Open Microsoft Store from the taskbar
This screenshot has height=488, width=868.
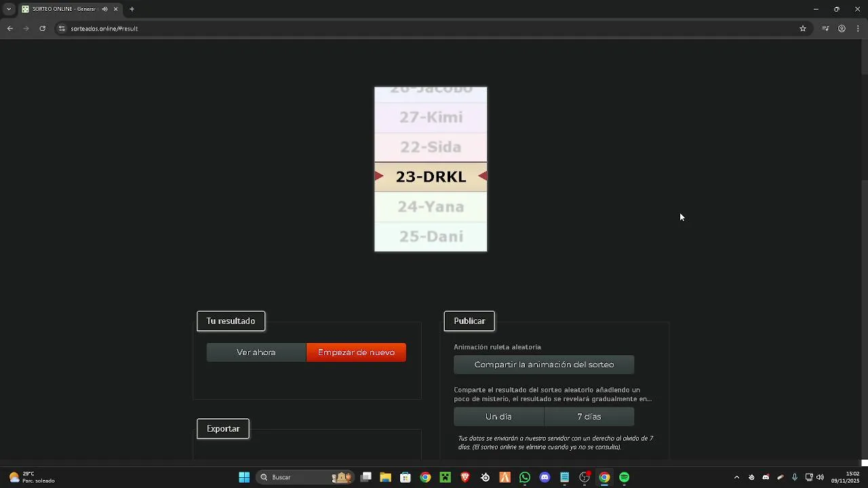[x=406, y=477]
